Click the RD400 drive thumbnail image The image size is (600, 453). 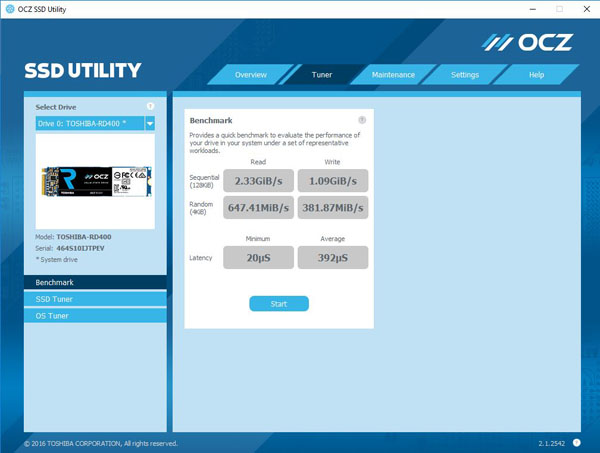coord(96,182)
